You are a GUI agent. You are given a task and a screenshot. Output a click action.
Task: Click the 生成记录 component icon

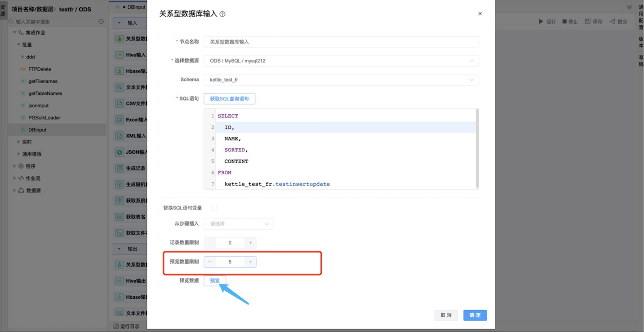(x=119, y=168)
